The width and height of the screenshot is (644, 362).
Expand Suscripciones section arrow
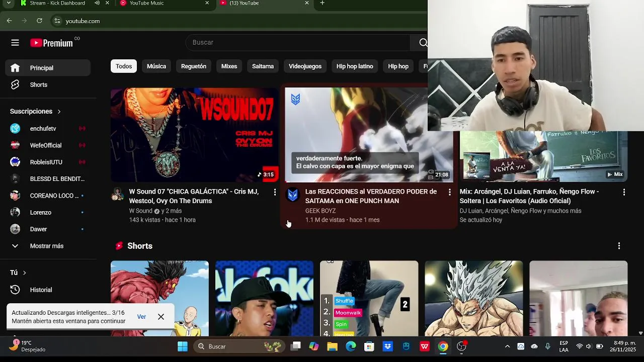pyautogui.click(x=59, y=112)
